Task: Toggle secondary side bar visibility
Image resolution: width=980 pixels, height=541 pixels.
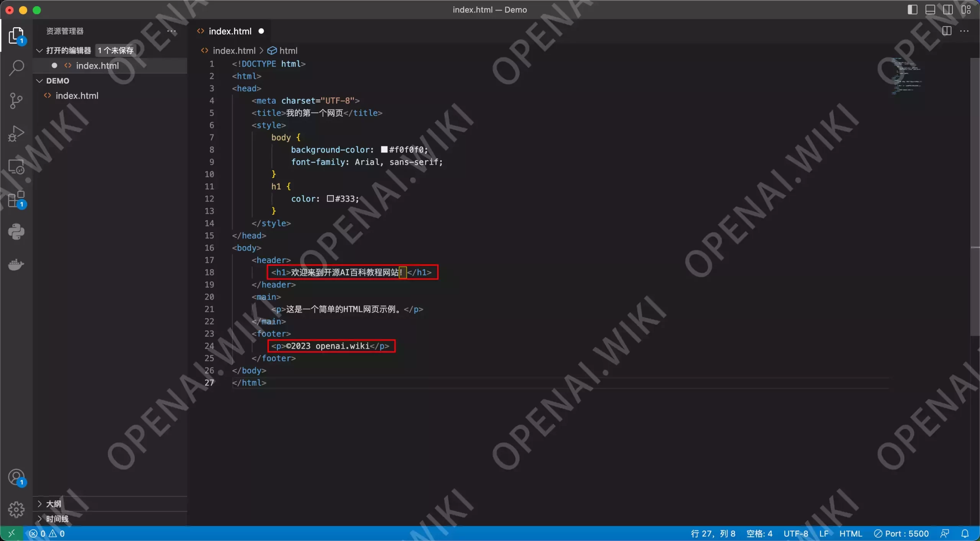Action: tap(948, 10)
